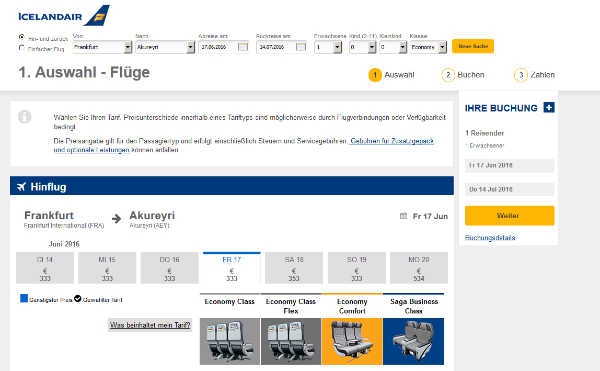
Task: Click the Economy Comfort column header
Action: pos(352,306)
